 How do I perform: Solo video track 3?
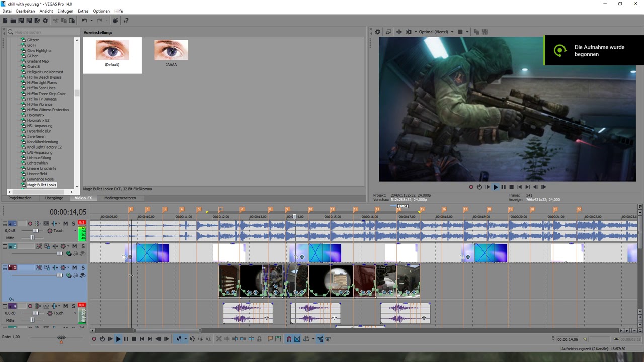[x=83, y=267]
